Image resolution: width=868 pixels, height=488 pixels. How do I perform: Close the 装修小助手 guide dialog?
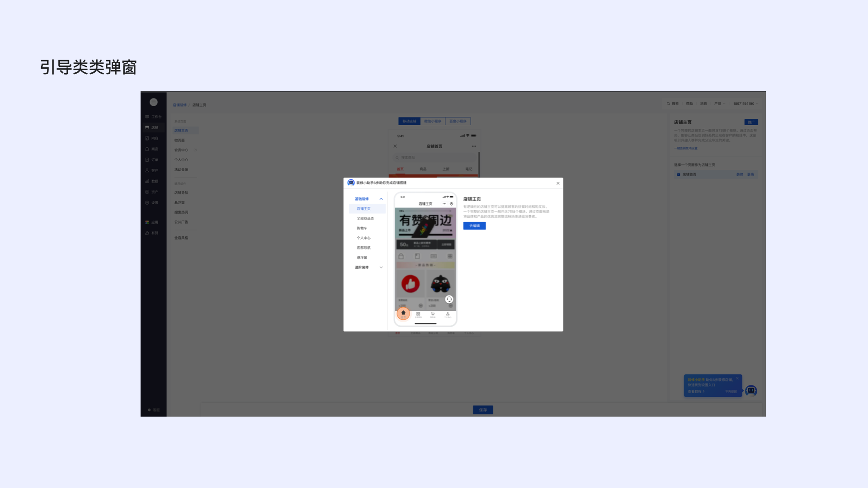coord(558,183)
